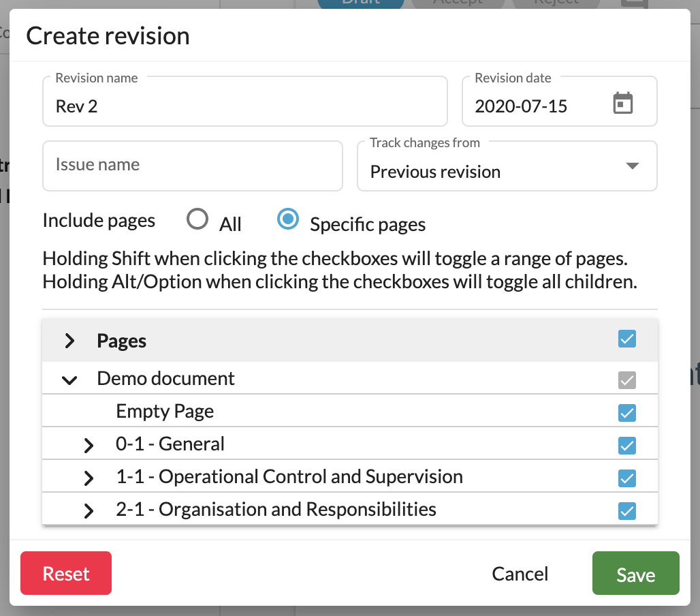Collapse the Demo document tree node
This screenshot has height=616, width=700.
(x=68, y=380)
